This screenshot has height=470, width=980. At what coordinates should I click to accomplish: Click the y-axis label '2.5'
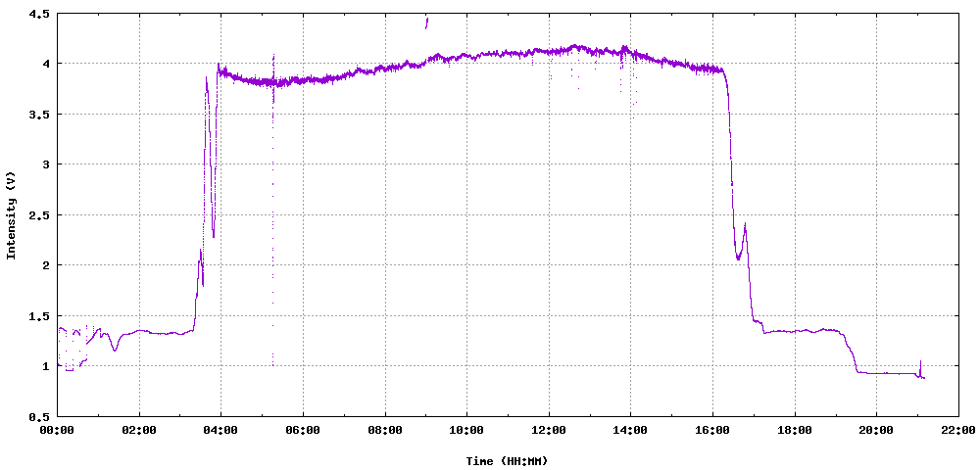[39, 214]
